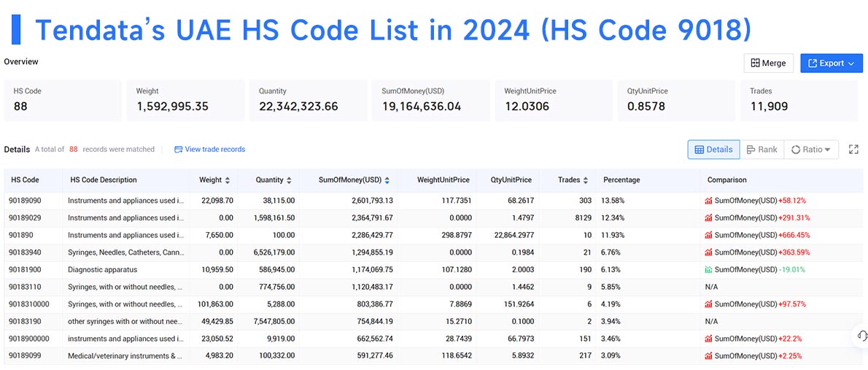Screen dimensions: 868x370
Task: Click the Comparison column header
Action: point(726,180)
